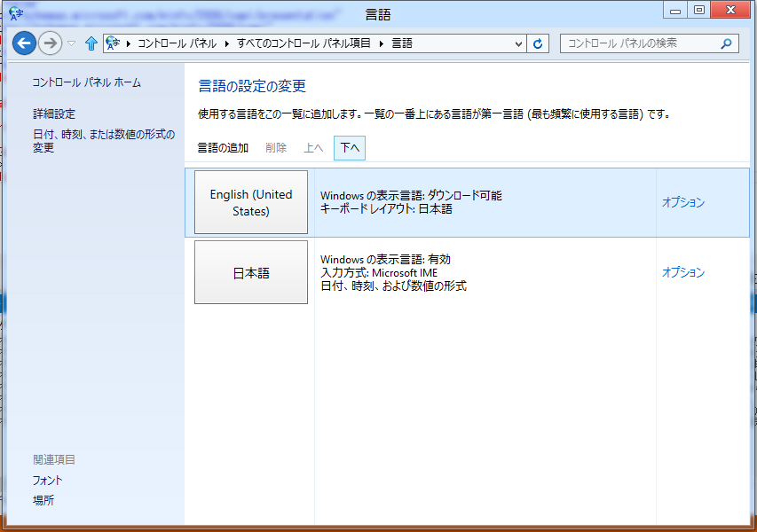Expand the arrow before コントロール パネル breadcrumb
Screen dimensions: 757x532
129,44
